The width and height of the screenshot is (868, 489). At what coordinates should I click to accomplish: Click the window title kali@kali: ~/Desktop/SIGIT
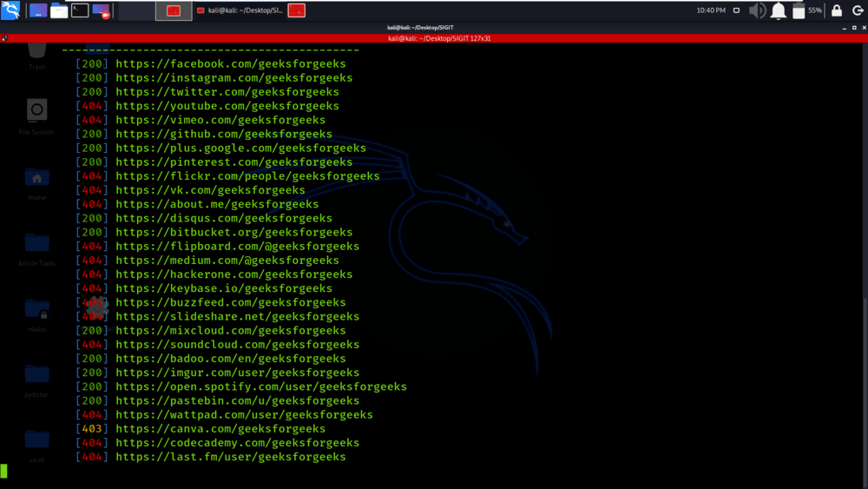420,27
